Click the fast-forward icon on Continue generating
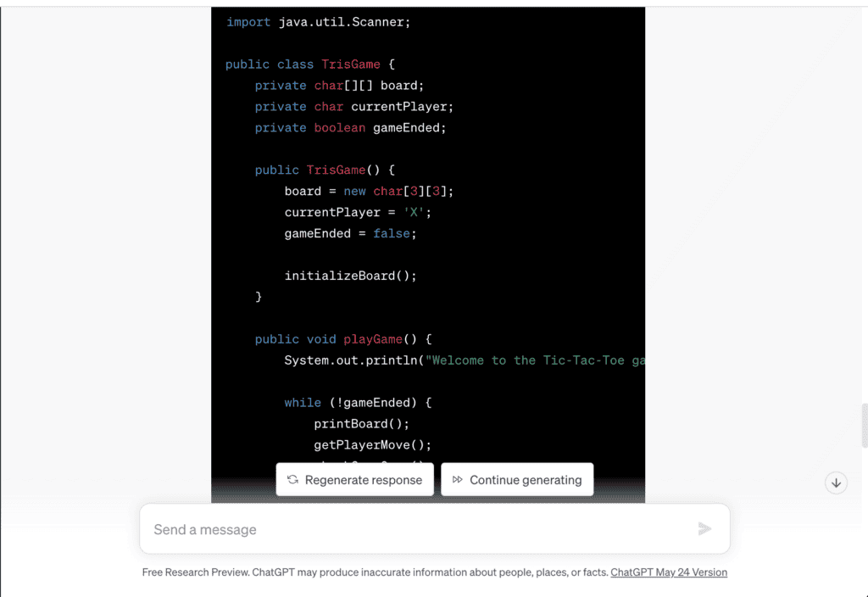Viewport: 868px width, 597px height. click(457, 479)
